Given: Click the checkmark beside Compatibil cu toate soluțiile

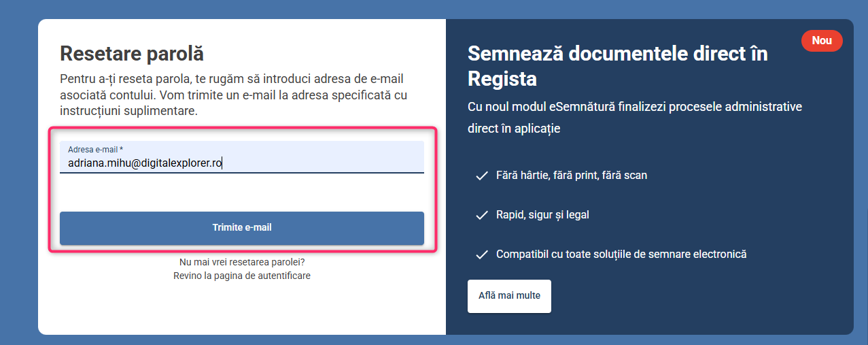Looking at the screenshot, I should click(x=482, y=254).
